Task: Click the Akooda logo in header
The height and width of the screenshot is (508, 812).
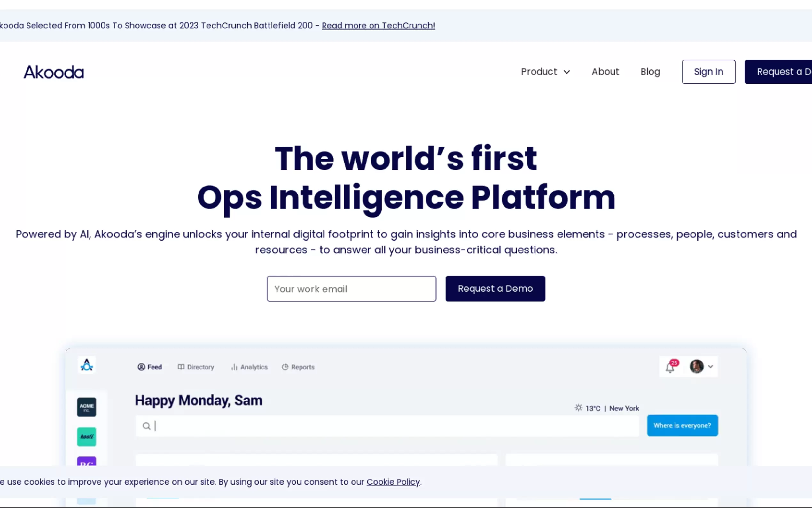Action: [54, 72]
